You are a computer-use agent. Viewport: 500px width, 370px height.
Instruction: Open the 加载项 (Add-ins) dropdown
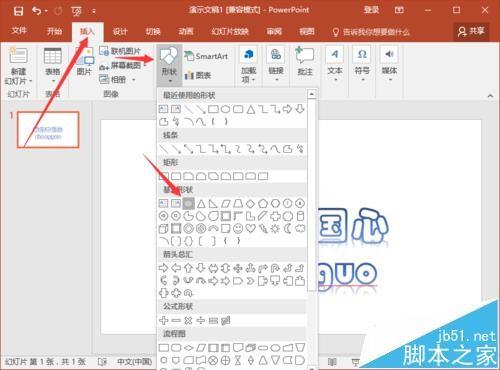click(x=248, y=65)
